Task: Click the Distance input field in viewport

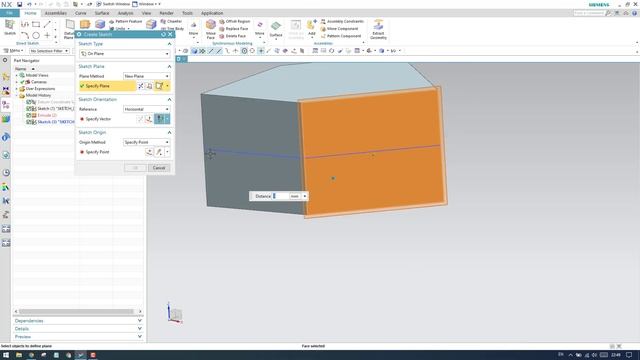Action: 280,196
